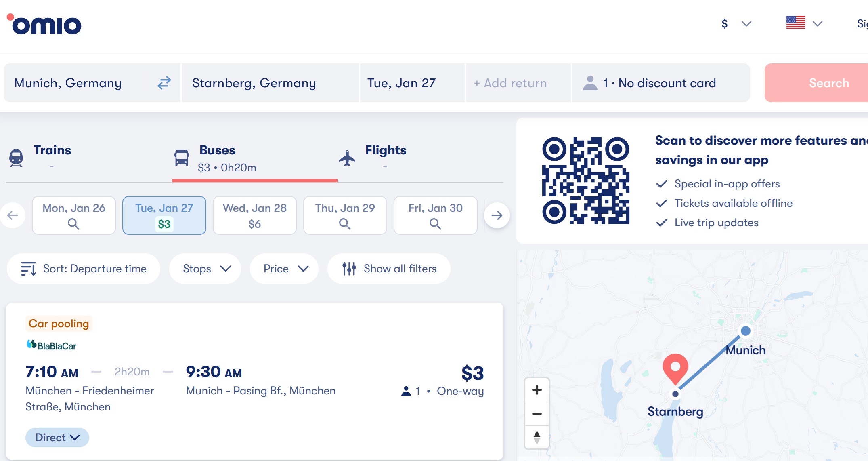
Task: Expand the Stops filter
Action: pyautogui.click(x=205, y=269)
